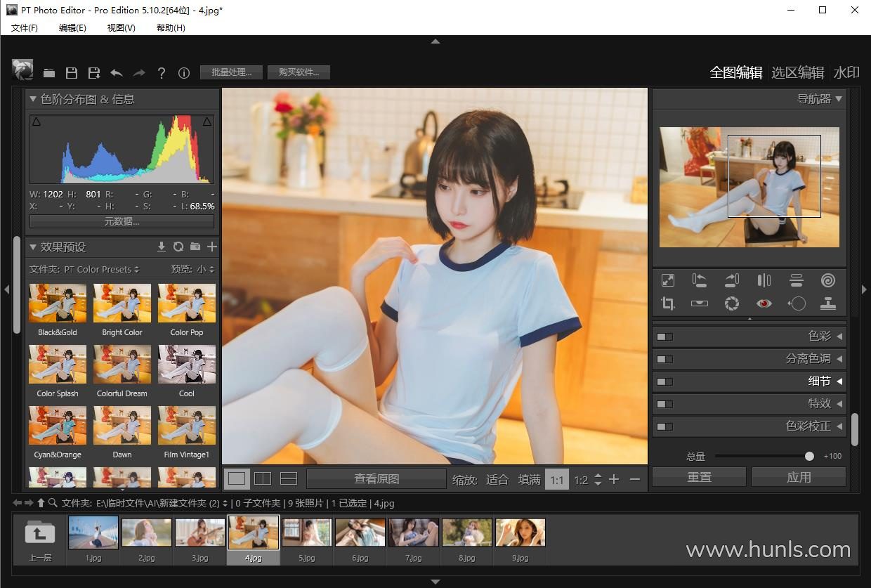This screenshot has width=871, height=588.
Task: Open the straighten level tool
Action: (x=700, y=303)
